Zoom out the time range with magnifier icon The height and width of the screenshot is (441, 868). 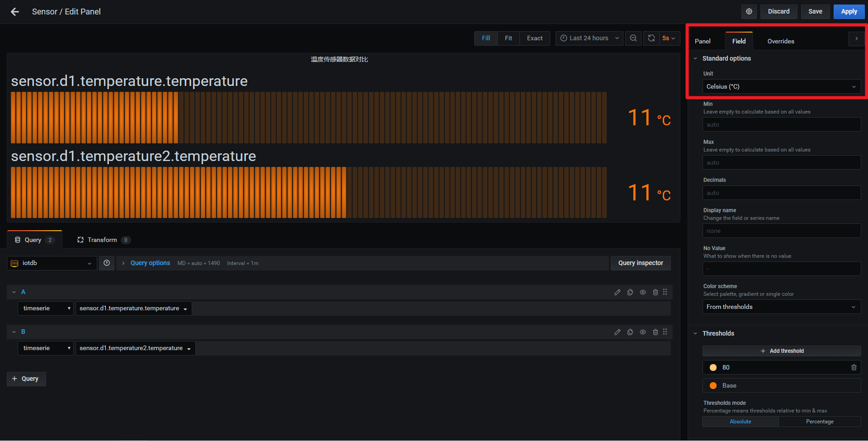tap(633, 38)
